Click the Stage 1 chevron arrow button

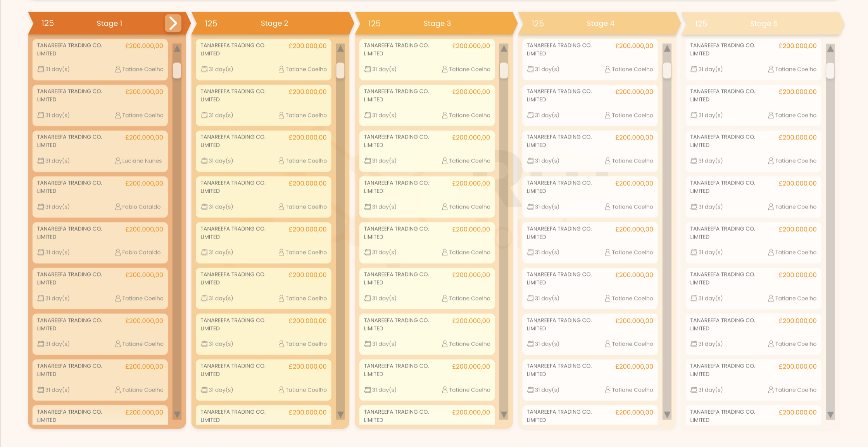coord(173,23)
